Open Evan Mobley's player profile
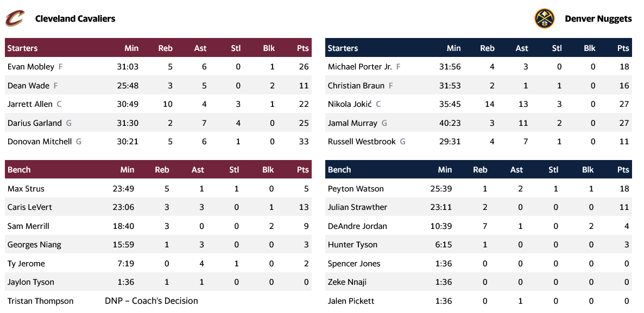 coord(31,67)
